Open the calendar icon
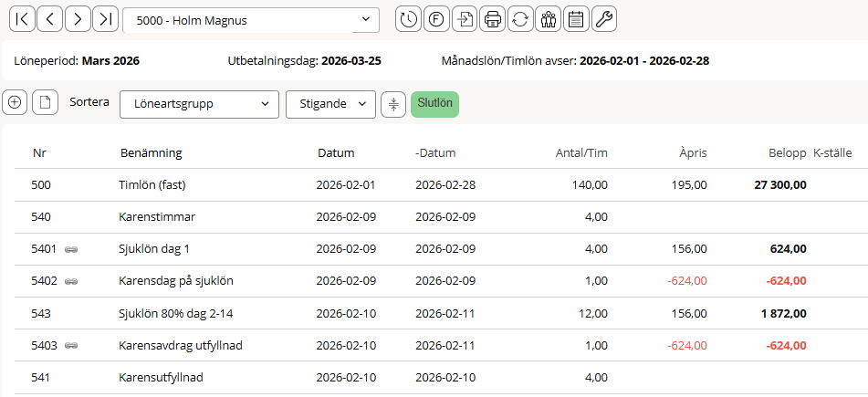Viewport: 868px width, 397px height. tap(575, 19)
